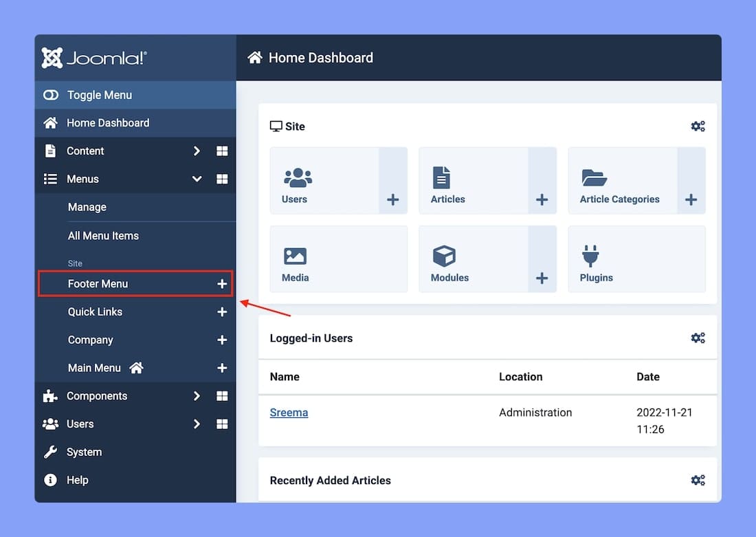The width and height of the screenshot is (756, 537).
Task: Expand the Users sidebar chevron
Action: [x=197, y=424]
